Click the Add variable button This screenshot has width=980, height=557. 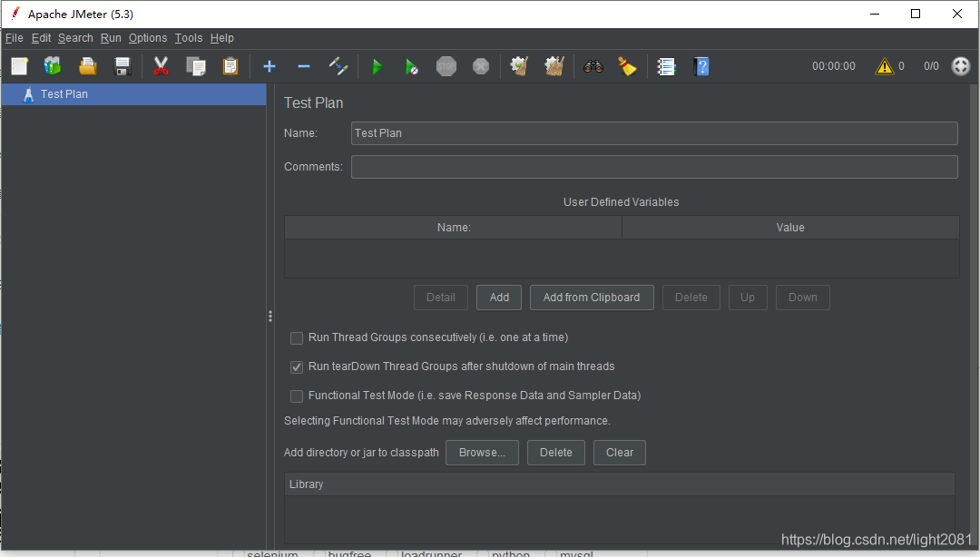coord(499,298)
